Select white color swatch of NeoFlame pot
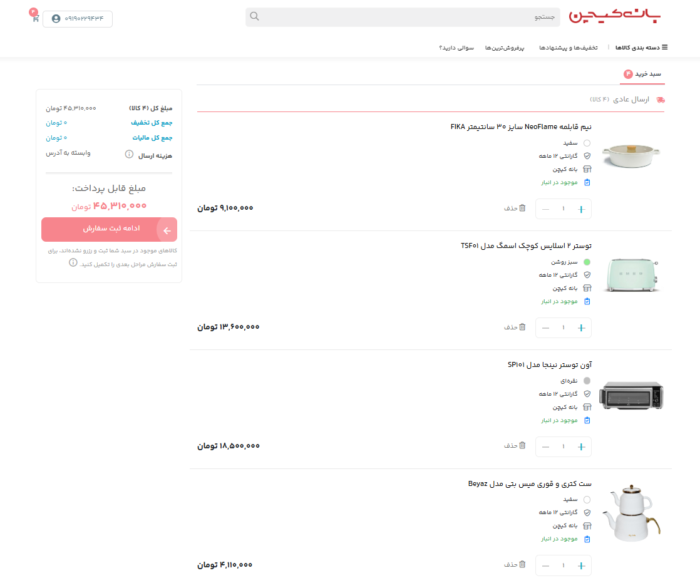 [x=587, y=143]
